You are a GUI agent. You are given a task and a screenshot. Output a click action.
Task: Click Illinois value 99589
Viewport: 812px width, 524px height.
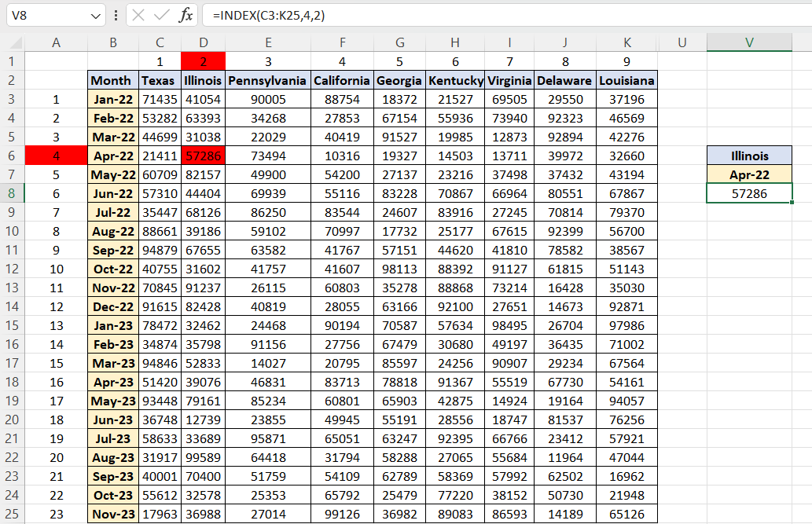click(x=204, y=458)
